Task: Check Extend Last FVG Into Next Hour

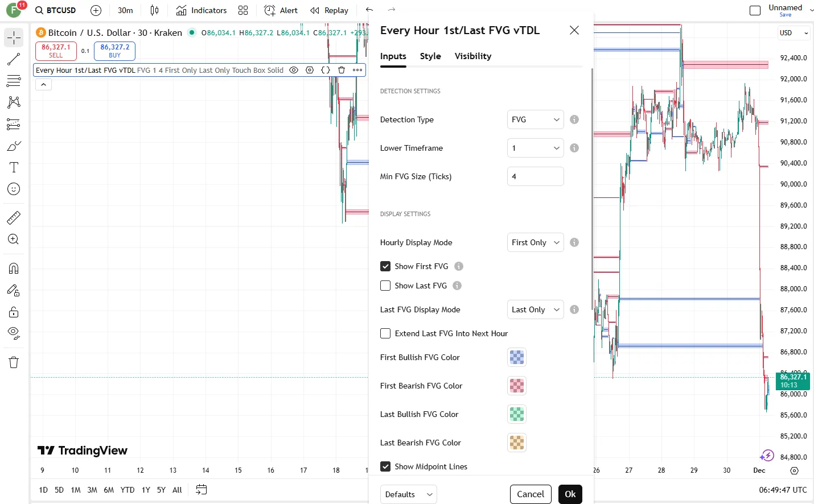Action: [x=385, y=333]
